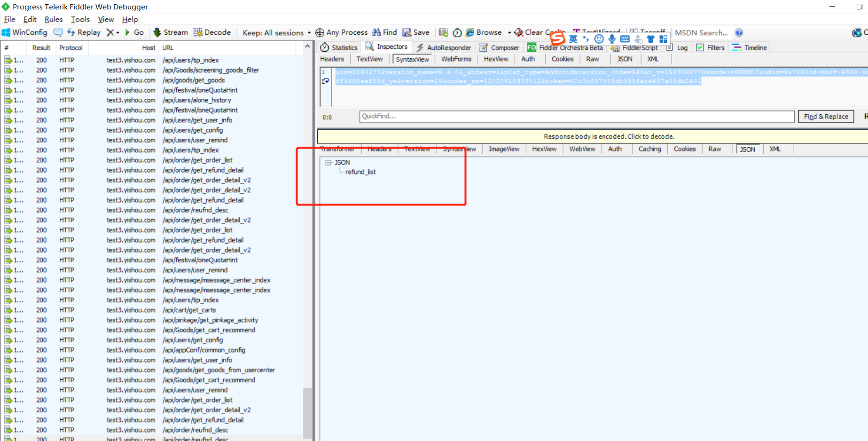868x441 pixels.
Task: Toggle Sogou punctuation mode icon
Action: (x=586, y=39)
